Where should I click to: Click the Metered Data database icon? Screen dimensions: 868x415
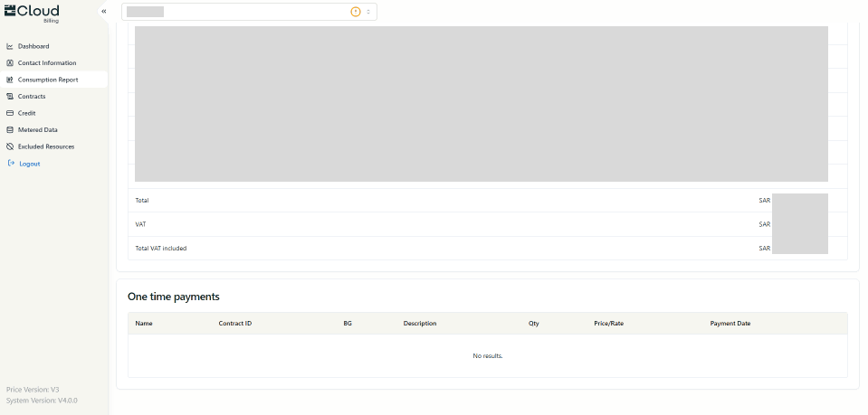(10, 130)
